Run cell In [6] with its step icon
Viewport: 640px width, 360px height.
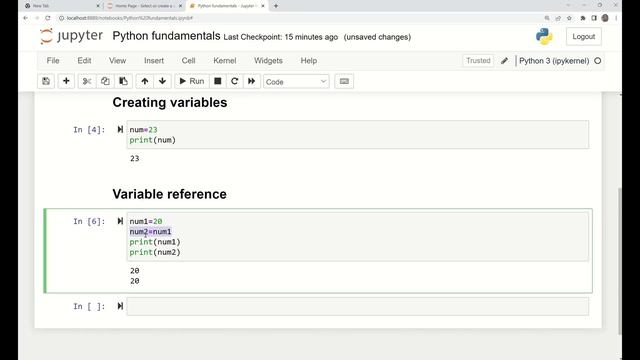tap(120, 221)
